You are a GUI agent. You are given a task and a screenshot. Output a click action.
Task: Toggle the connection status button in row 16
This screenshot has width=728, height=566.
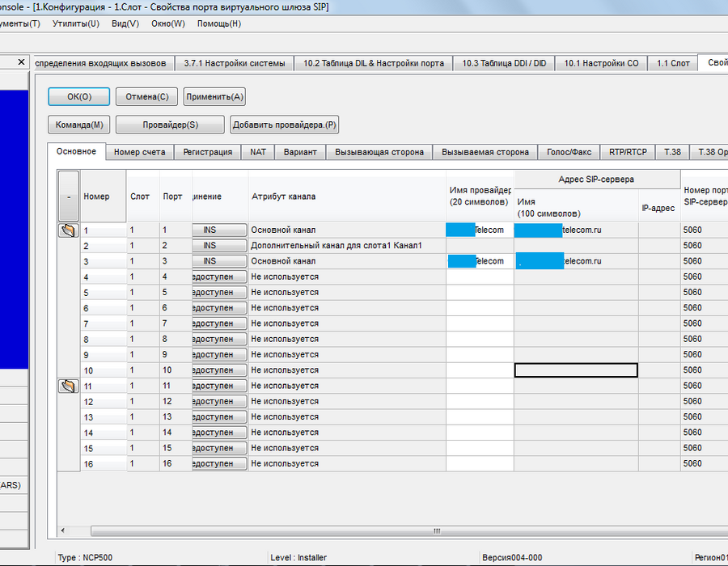(x=219, y=463)
